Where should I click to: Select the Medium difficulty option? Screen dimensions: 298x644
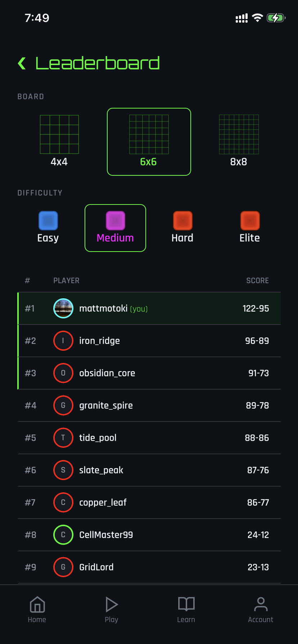tap(115, 228)
